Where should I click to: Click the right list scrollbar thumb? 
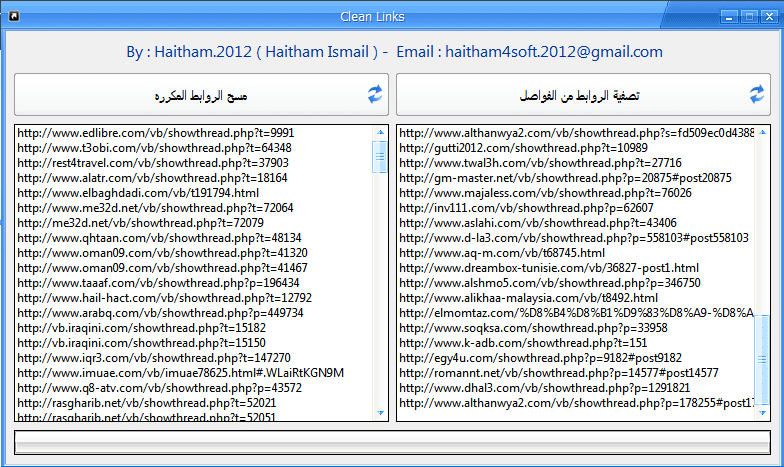(x=762, y=359)
